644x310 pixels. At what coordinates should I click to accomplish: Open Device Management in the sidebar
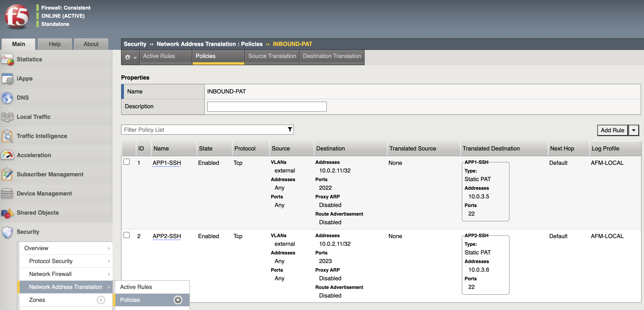click(x=56, y=194)
